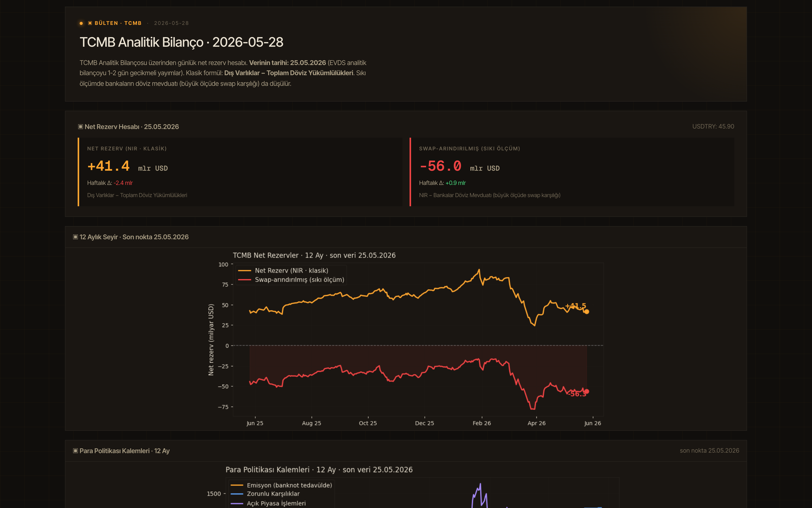Viewport: 812px width, 508px height.
Task: Click the 'Para Politikası Kalemleri · 12 Ay · son veri' chart title
Action: (x=319, y=470)
